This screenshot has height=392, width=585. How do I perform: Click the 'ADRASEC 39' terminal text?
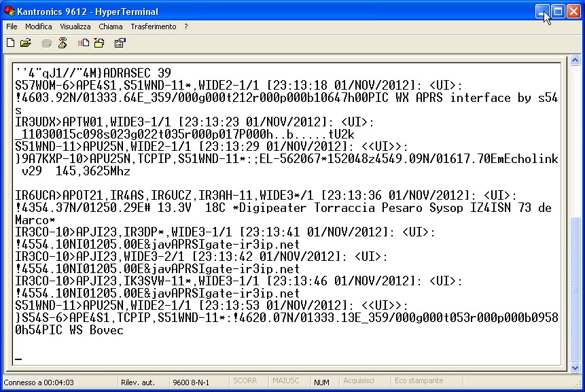(137, 73)
